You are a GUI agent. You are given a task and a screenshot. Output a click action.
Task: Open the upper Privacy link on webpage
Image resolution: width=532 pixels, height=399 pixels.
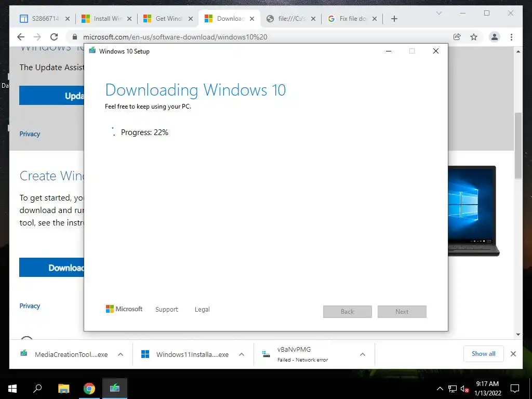point(30,134)
